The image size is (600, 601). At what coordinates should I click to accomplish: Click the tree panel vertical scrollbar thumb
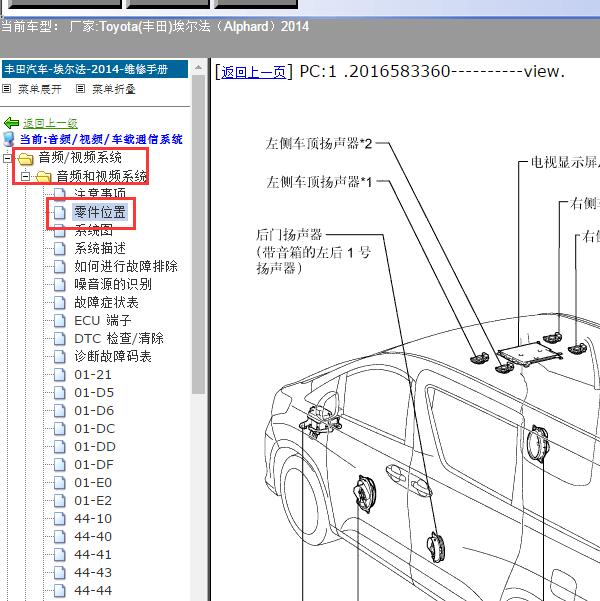198,235
